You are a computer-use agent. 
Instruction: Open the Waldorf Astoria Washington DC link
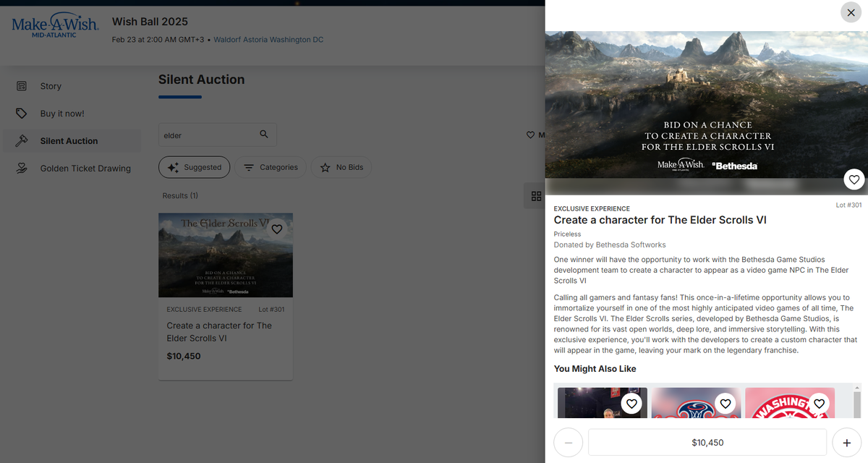(x=268, y=40)
